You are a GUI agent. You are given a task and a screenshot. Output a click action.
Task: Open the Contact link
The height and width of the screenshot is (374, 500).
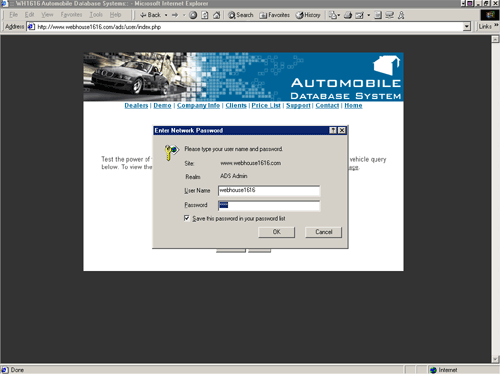pyautogui.click(x=327, y=105)
